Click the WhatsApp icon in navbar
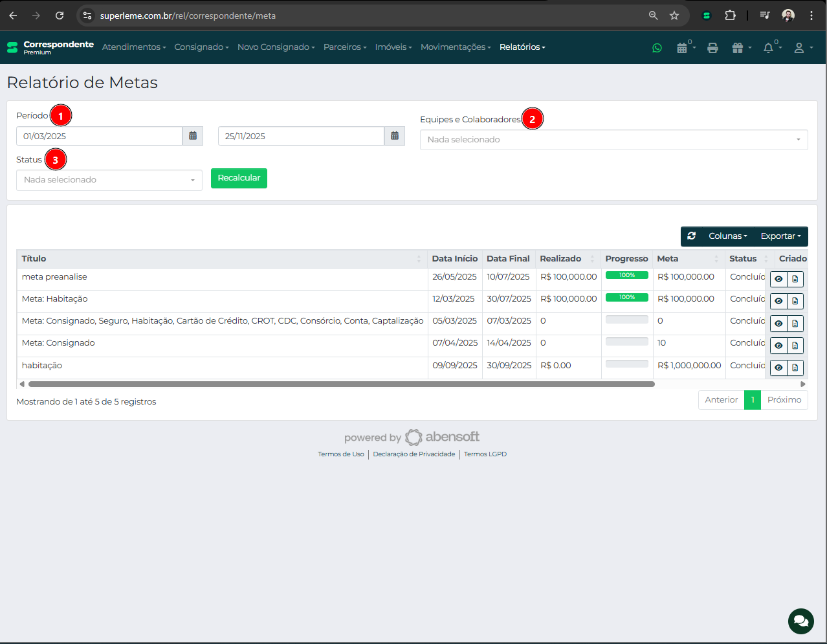Image resolution: width=827 pixels, height=644 pixels. point(657,48)
